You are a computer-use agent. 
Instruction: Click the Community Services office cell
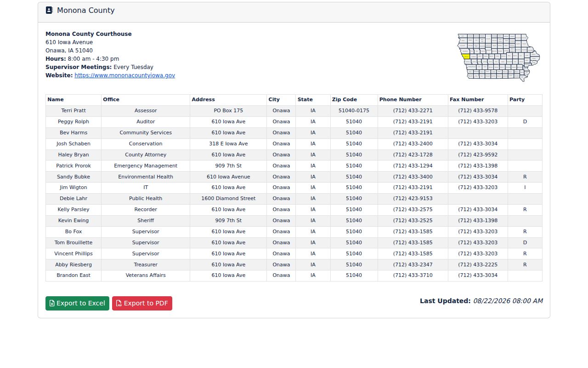pyautogui.click(x=146, y=133)
